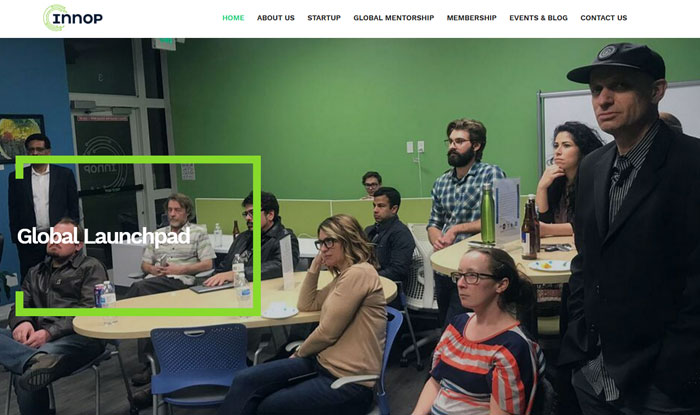Click the green frame's top-right corner
The width and height of the screenshot is (700, 415).
click(256, 160)
